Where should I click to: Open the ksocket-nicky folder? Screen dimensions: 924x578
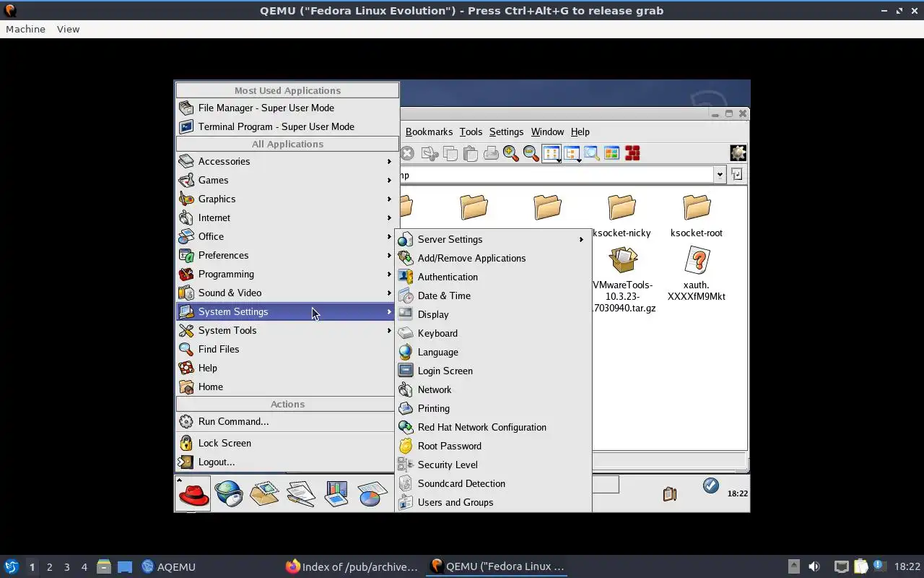[622, 215]
